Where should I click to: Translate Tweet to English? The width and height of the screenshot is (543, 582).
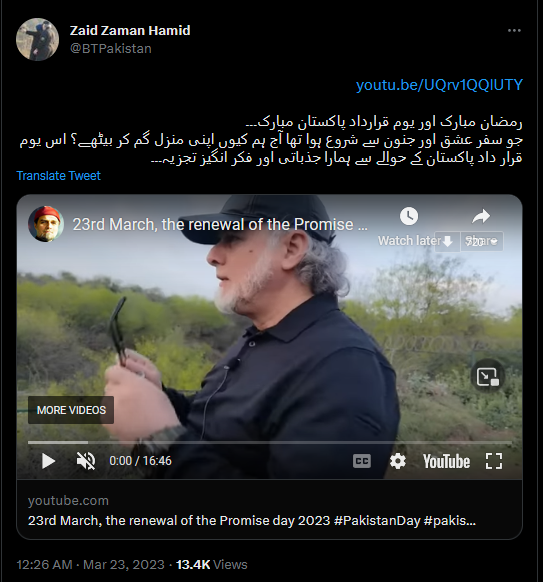[59, 176]
